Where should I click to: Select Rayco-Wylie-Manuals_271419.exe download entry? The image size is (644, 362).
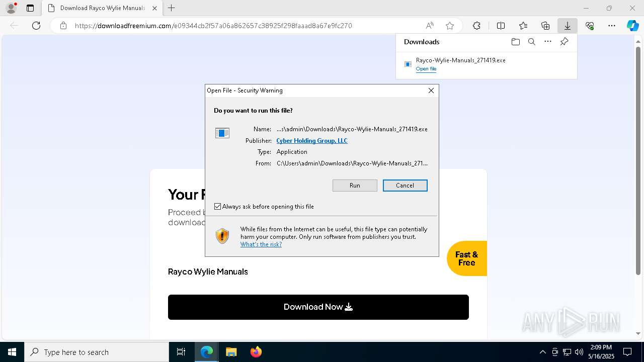[486, 64]
